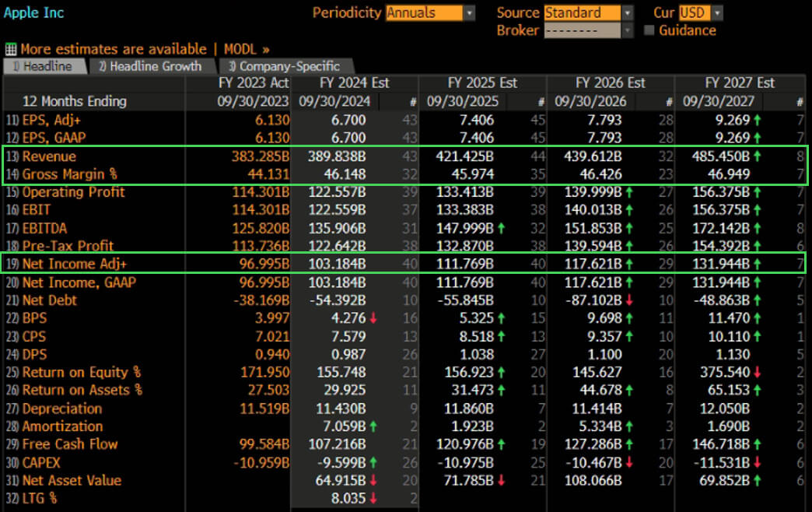Click the FY 2023 Act column header
The height and width of the screenshot is (512, 812).
click(x=254, y=83)
